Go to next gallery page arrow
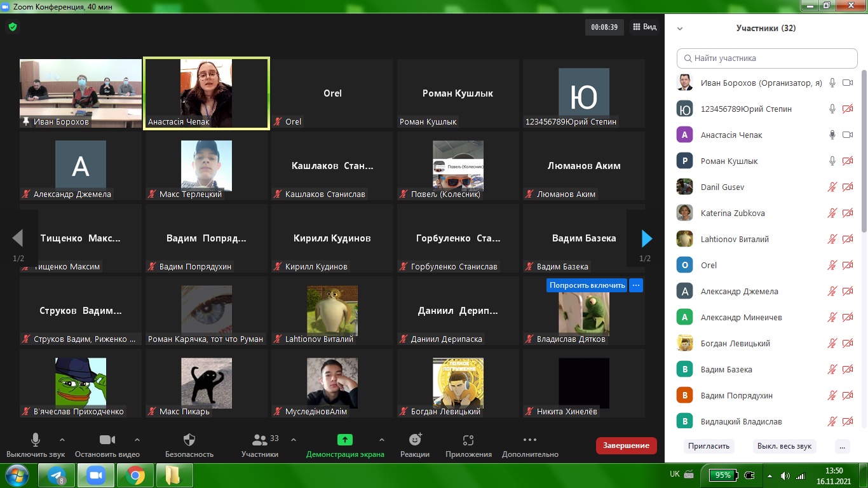Viewport: 868px width, 488px height. coord(647,238)
